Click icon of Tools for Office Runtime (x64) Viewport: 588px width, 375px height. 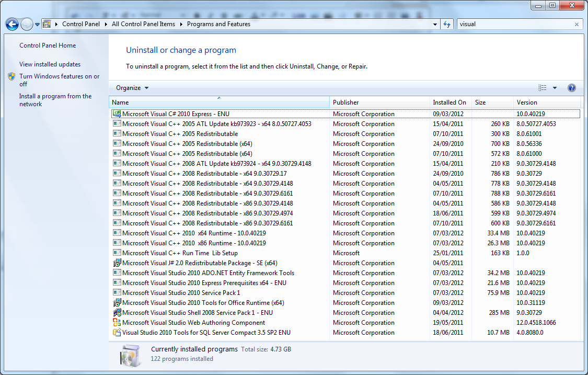pyautogui.click(x=117, y=302)
